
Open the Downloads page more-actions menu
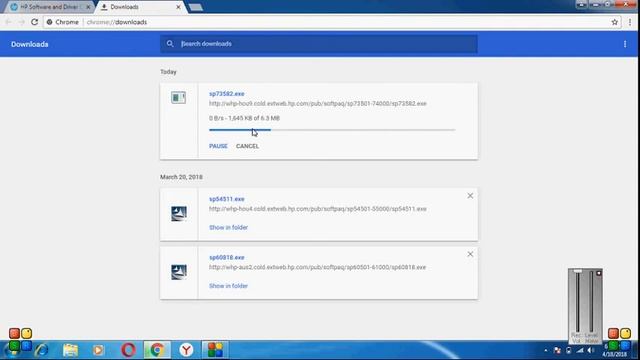(625, 44)
